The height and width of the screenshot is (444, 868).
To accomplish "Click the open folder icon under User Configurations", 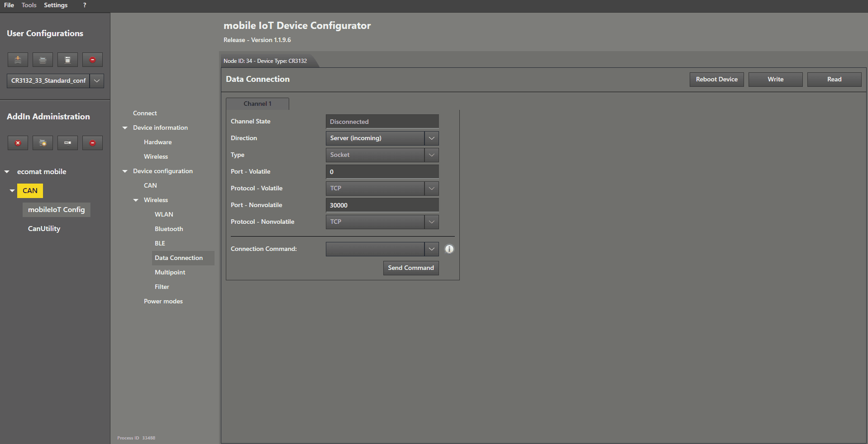I will [x=43, y=60].
